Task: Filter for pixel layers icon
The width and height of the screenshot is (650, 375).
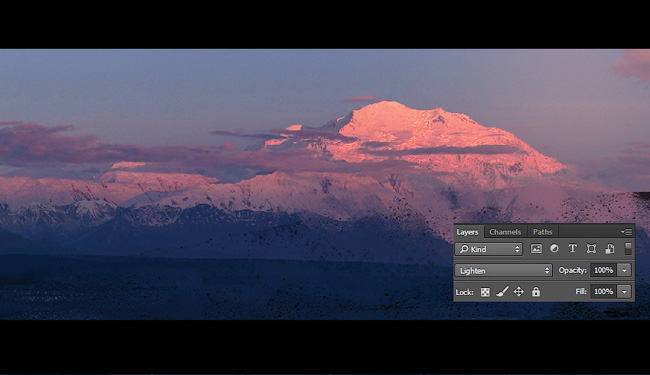Action: pos(536,249)
